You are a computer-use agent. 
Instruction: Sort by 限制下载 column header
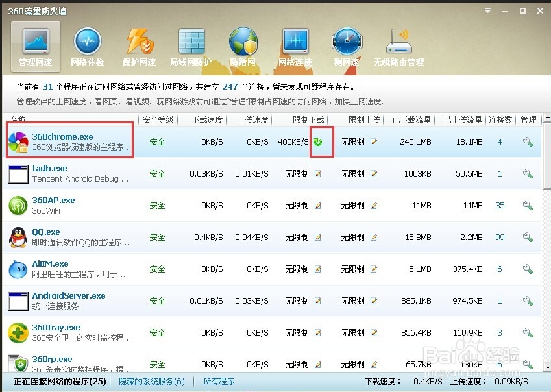(308, 120)
